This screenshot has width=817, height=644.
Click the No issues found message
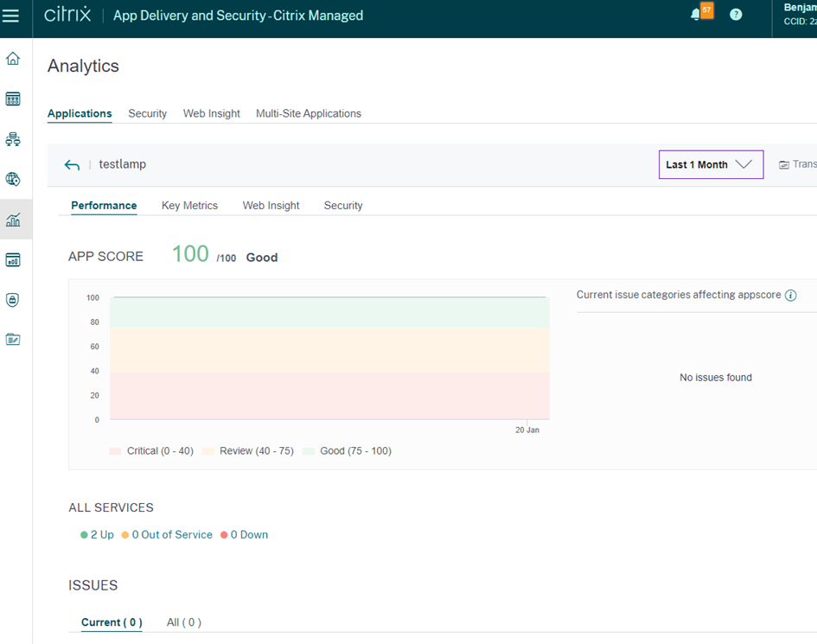click(x=715, y=377)
